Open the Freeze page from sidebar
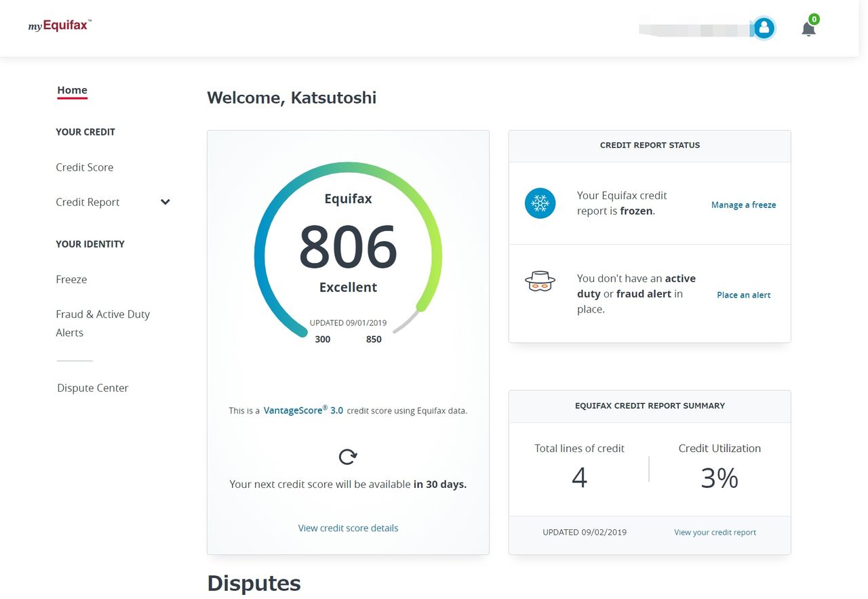868x599 pixels. pyautogui.click(x=71, y=279)
